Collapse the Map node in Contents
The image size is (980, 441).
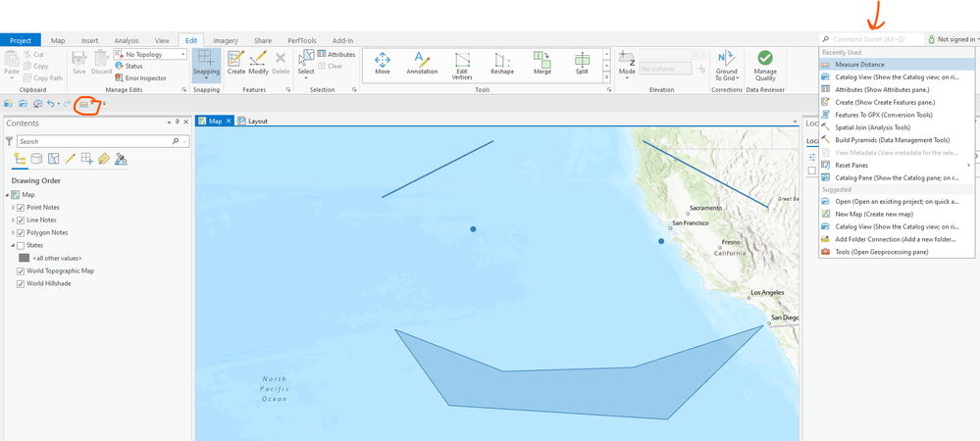[x=7, y=195]
